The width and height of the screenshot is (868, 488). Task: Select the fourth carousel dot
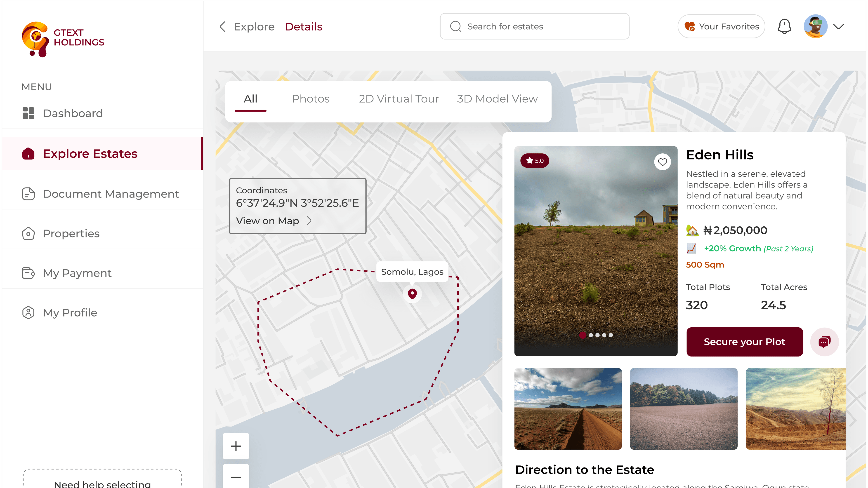point(604,335)
